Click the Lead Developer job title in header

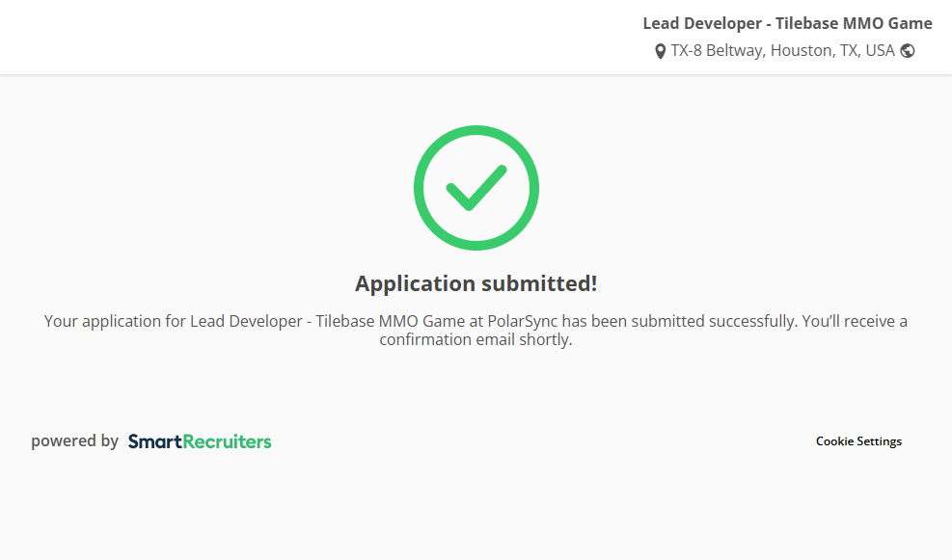point(787,23)
